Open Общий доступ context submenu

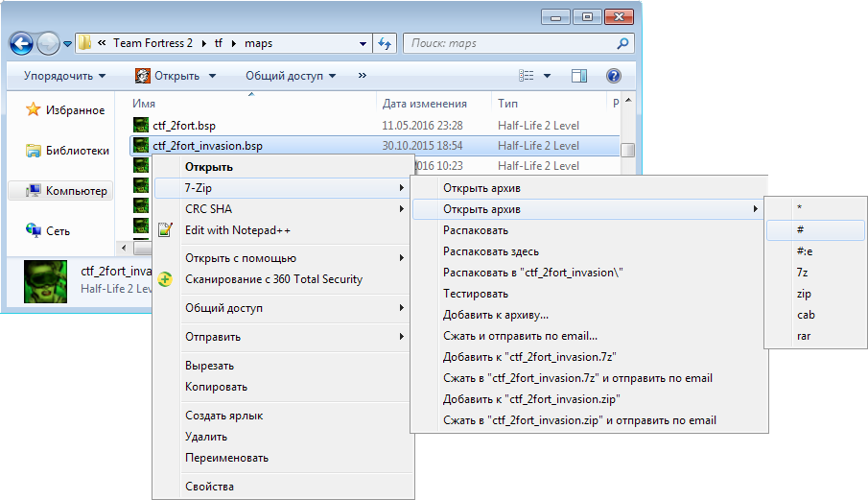tap(282, 308)
